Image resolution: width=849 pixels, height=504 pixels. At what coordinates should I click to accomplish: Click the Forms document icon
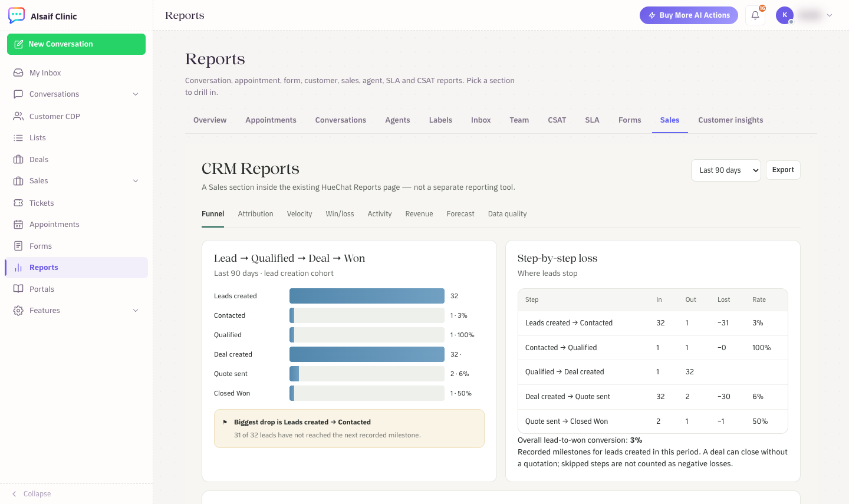click(18, 246)
